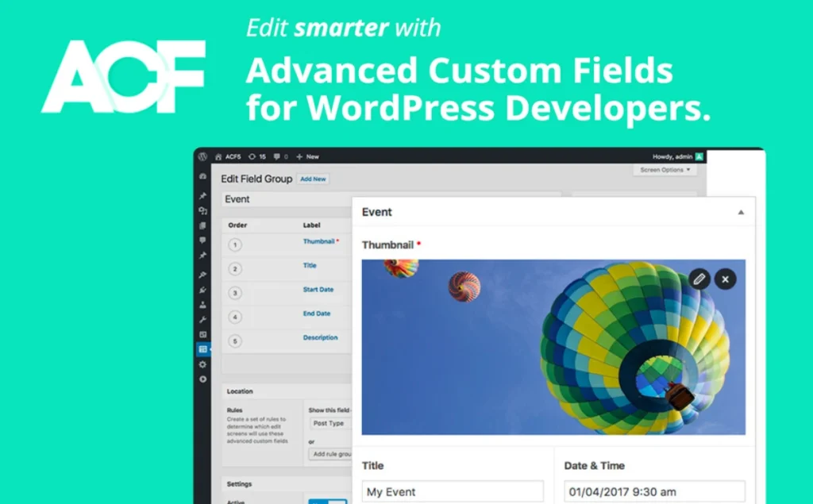813x504 pixels.
Task: Open the Settings sidebar icon above Custom Fields
Action: pyautogui.click(x=202, y=334)
